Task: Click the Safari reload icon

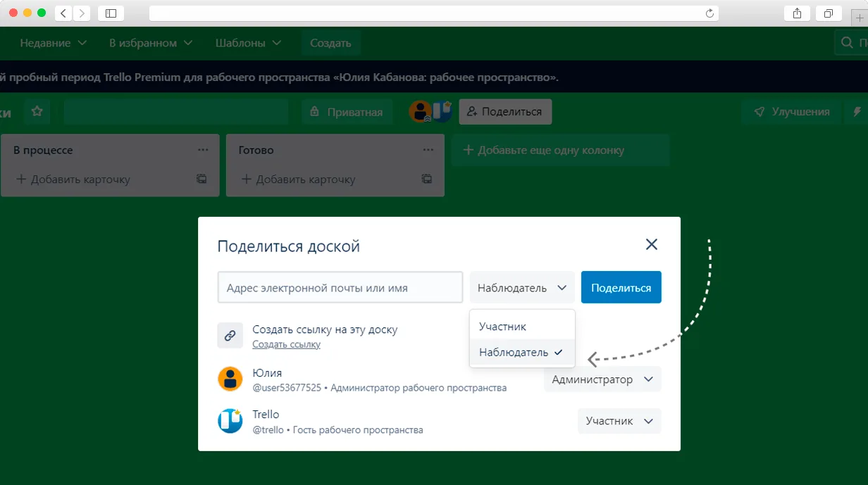Action: pos(709,13)
